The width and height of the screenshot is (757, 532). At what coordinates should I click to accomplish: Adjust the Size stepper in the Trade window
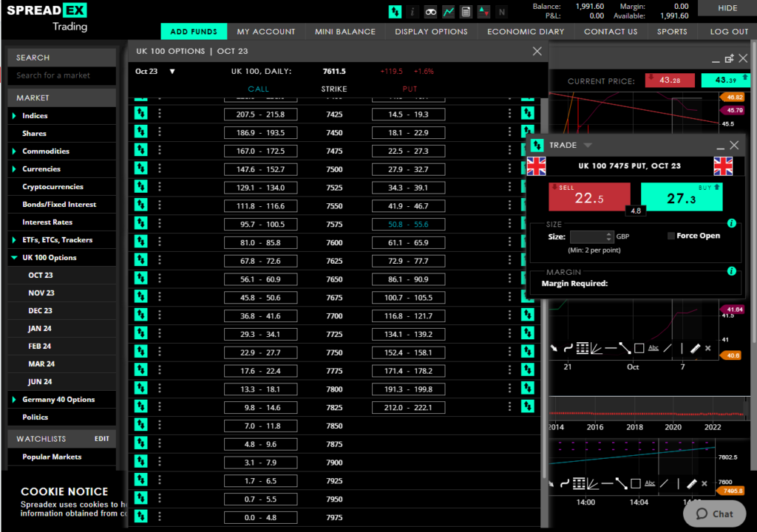coord(611,236)
